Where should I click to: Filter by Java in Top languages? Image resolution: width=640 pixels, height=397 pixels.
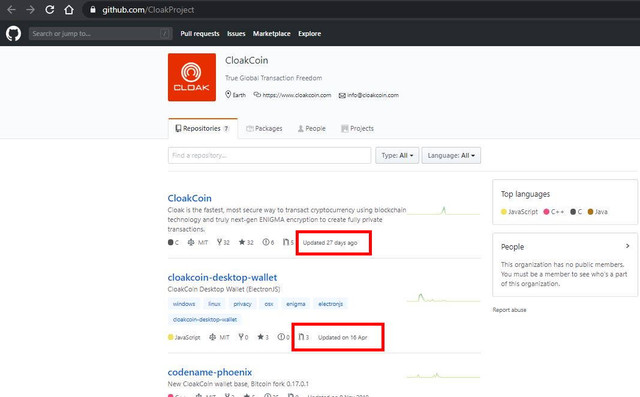click(598, 212)
